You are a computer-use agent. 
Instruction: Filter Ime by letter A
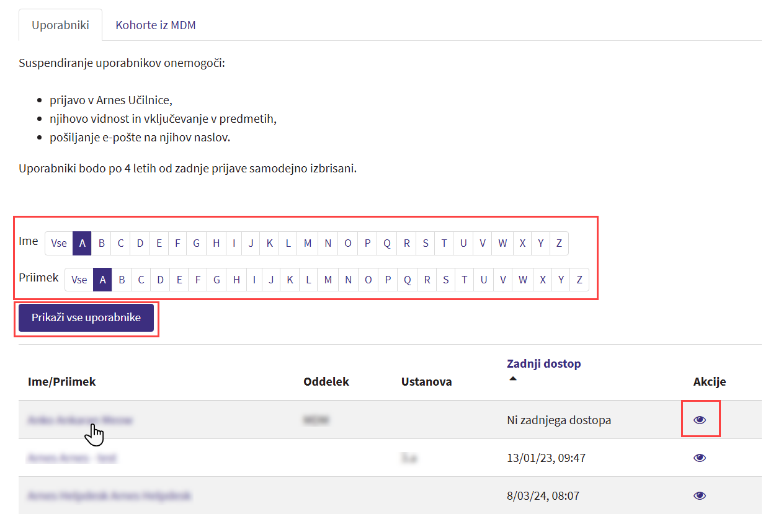(x=82, y=243)
